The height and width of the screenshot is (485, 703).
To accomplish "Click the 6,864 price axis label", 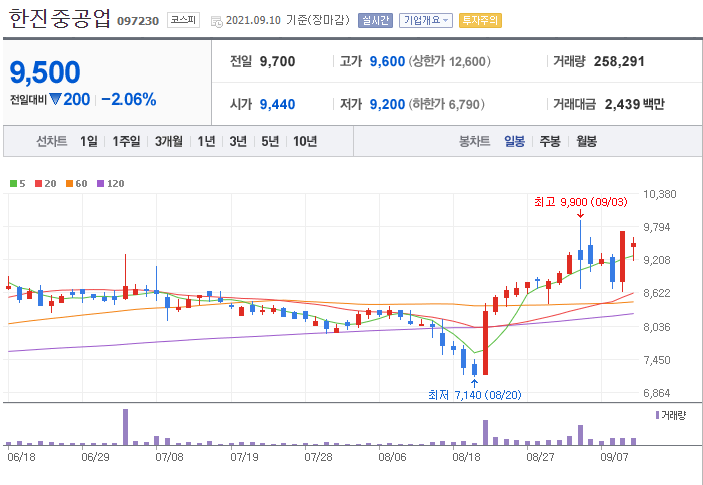I will coord(657,393).
